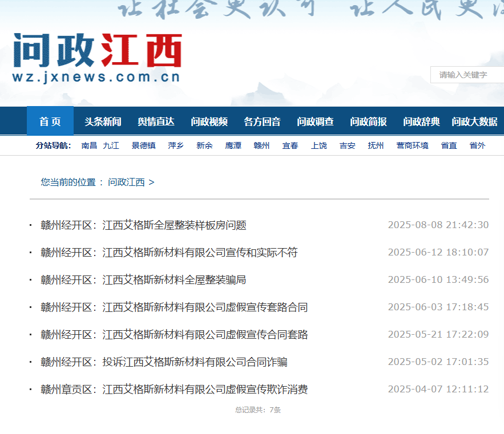This screenshot has width=504, height=434.
Task: Click the search keyword input field
Action: 467,75
